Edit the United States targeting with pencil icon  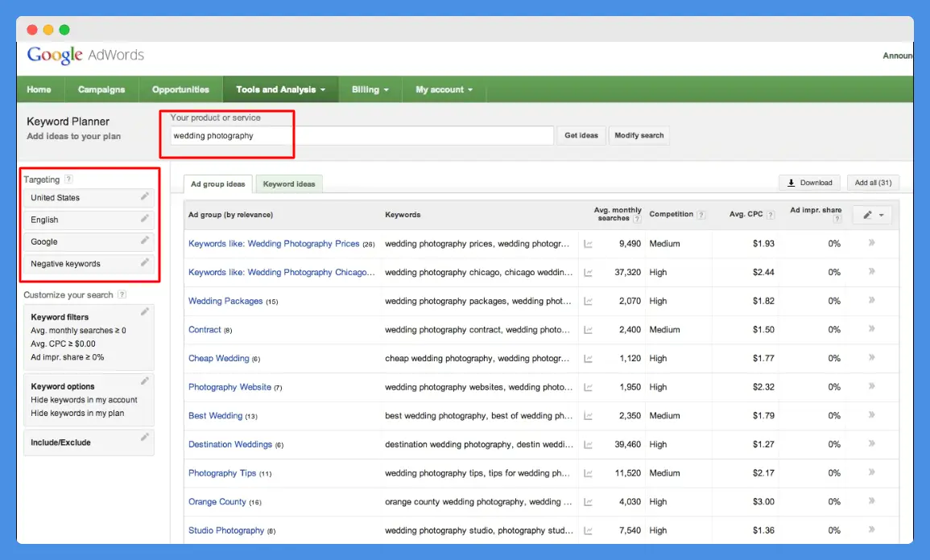click(146, 197)
